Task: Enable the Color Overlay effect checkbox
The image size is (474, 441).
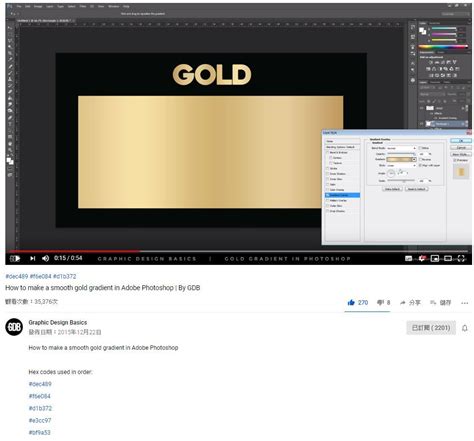Action: point(328,190)
